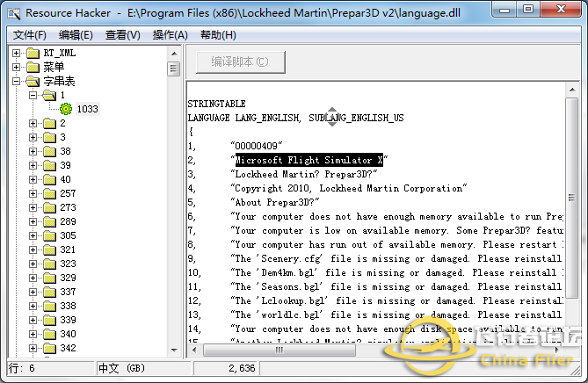
Task: Expand string table folder 257
Action: point(33,194)
